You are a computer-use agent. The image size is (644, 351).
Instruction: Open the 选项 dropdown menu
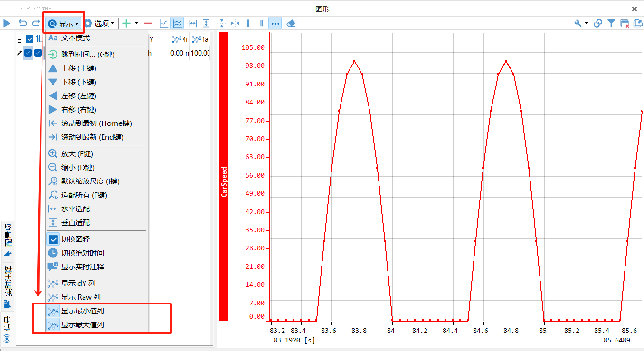pyautogui.click(x=99, y=23)
